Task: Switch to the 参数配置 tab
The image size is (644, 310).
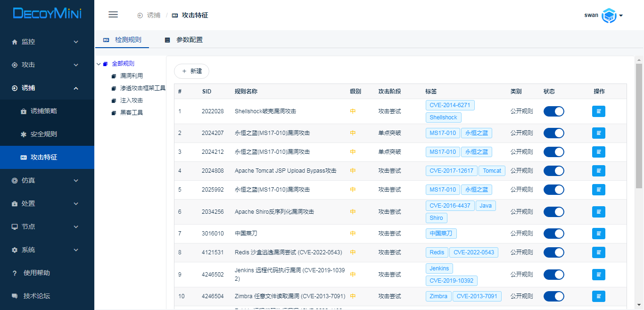Action: [x=189, y=40]
